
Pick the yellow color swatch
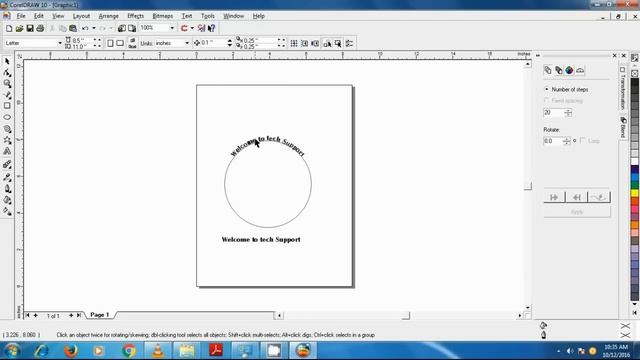[635, 192]
